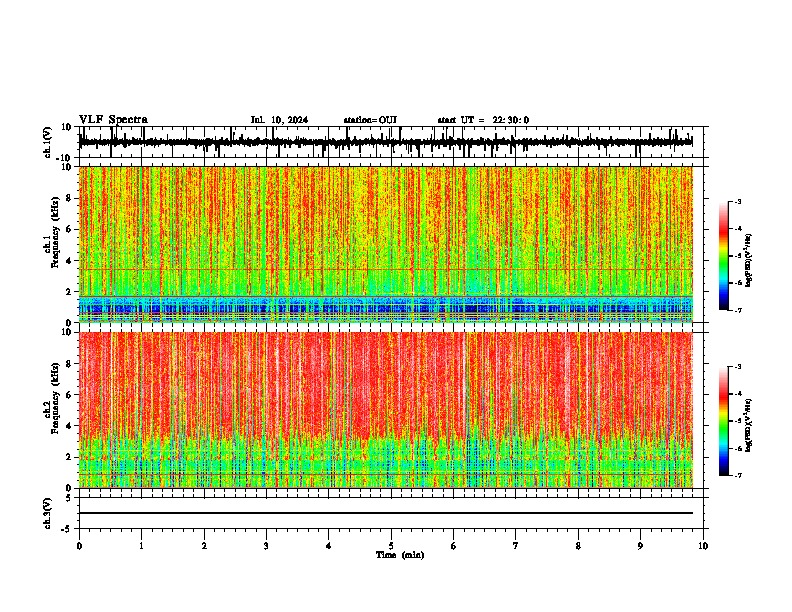The image size is (792, 612).
Task: Click the ch.2 spectrogram panel
Action: pos(386,410)
